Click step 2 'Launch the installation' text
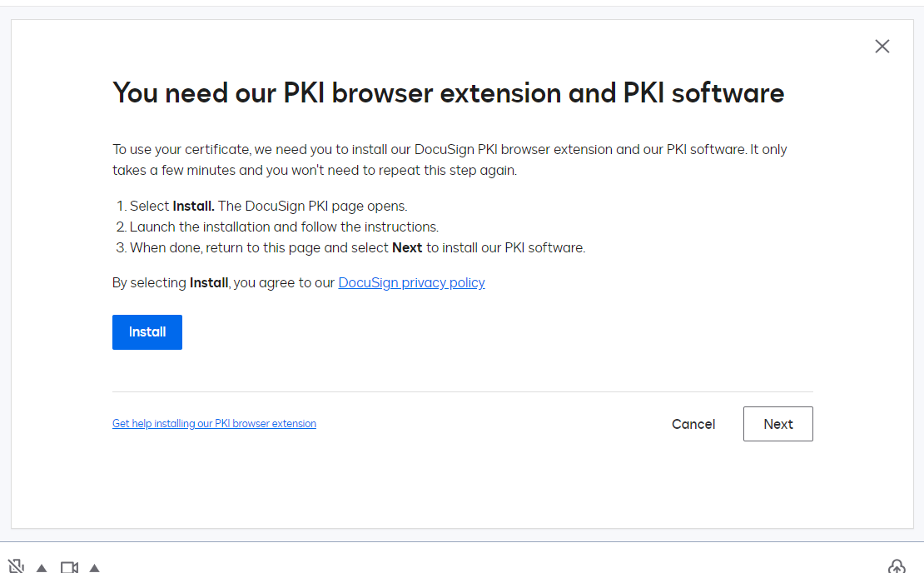 284,227
